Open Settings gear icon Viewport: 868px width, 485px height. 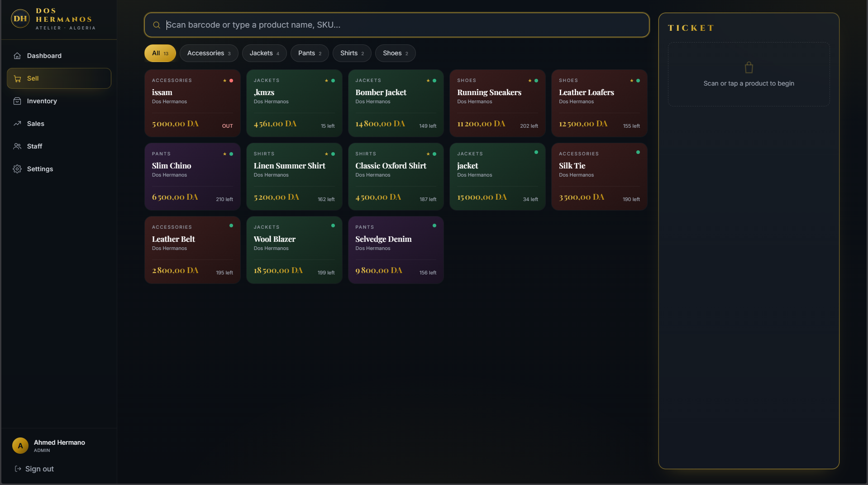coord(17,169)
